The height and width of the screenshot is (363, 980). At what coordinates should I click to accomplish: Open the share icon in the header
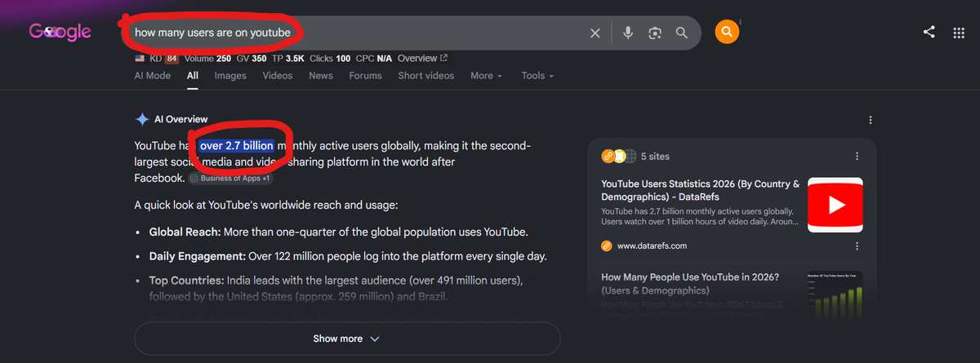(x=929, y=32)
